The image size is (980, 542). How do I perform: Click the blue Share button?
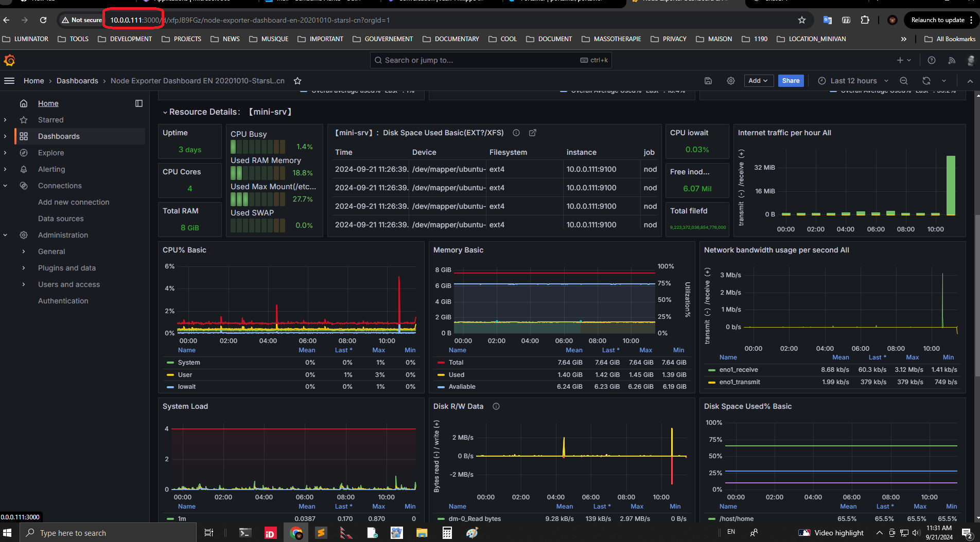coord(791,81)
